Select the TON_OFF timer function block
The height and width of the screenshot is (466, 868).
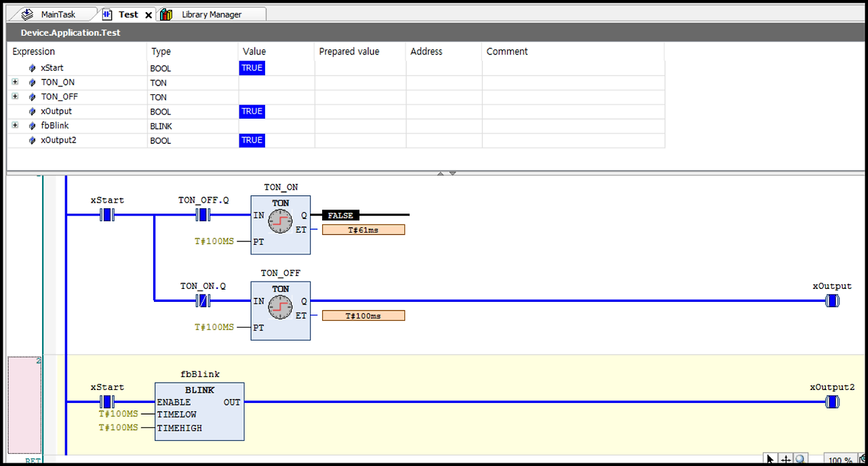280,311
